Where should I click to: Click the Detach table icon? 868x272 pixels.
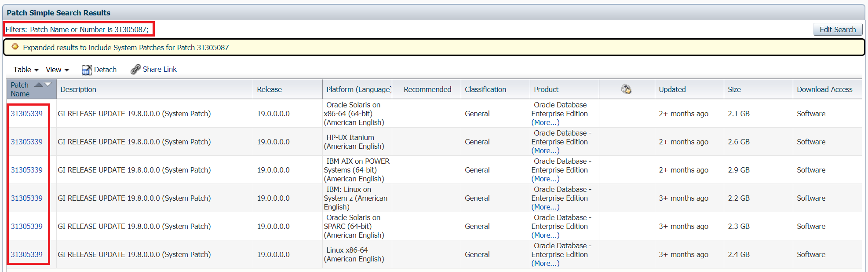(87, 70)
